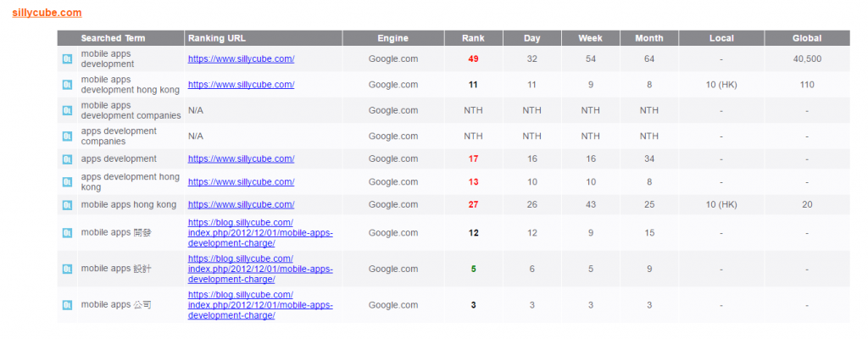
Task: Click the icon beside 'mobile apps 開發' row
Action: 67,233
